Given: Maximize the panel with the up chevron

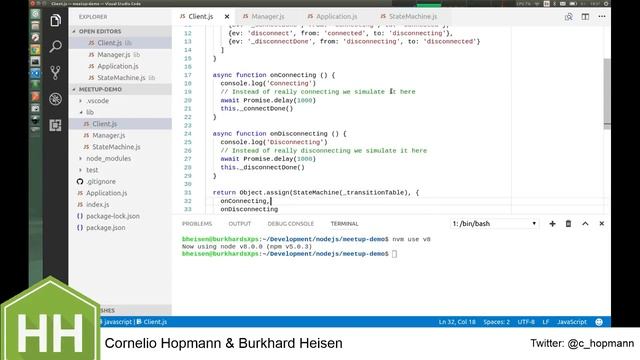Looking at the screenshot, I should 585,224.
